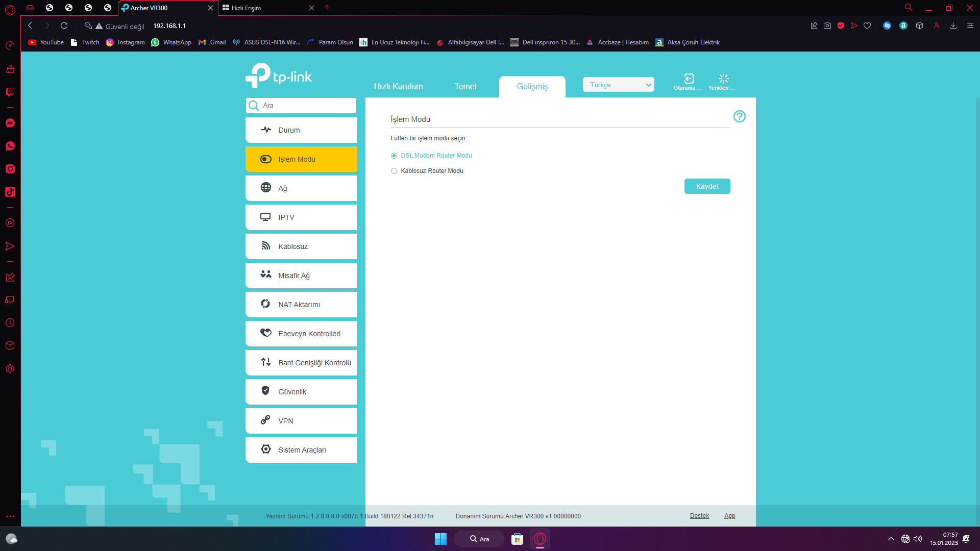This screenshot has width=980, height=551.
Task: Switch to the Temel tab
Action: click(465, 87)
